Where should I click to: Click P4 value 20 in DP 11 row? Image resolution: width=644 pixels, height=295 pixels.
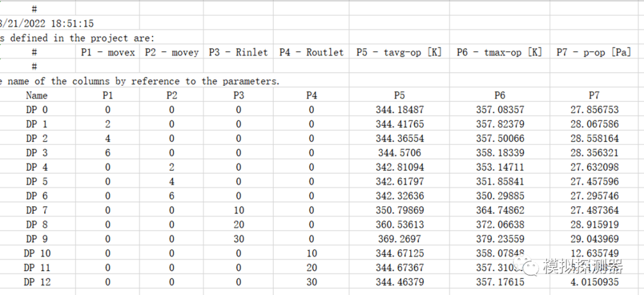point(311,268)
